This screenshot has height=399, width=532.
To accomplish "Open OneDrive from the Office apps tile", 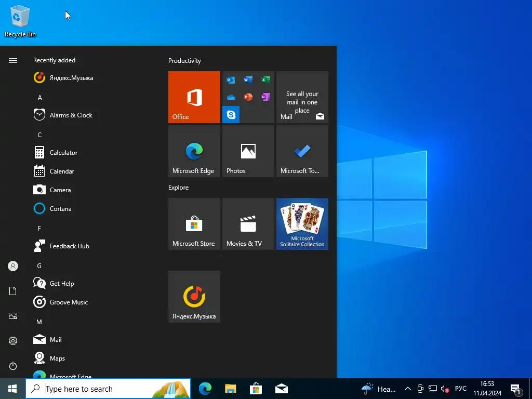I will 231,97.
